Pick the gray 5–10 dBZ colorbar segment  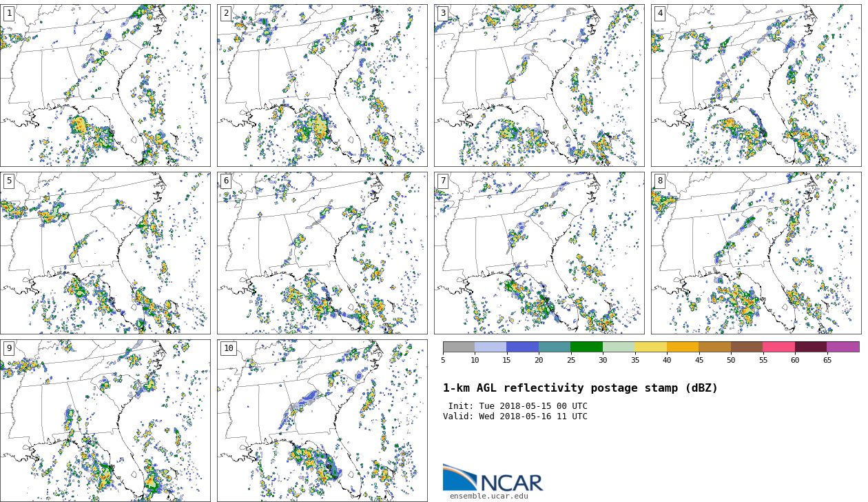tap(459, 347)
